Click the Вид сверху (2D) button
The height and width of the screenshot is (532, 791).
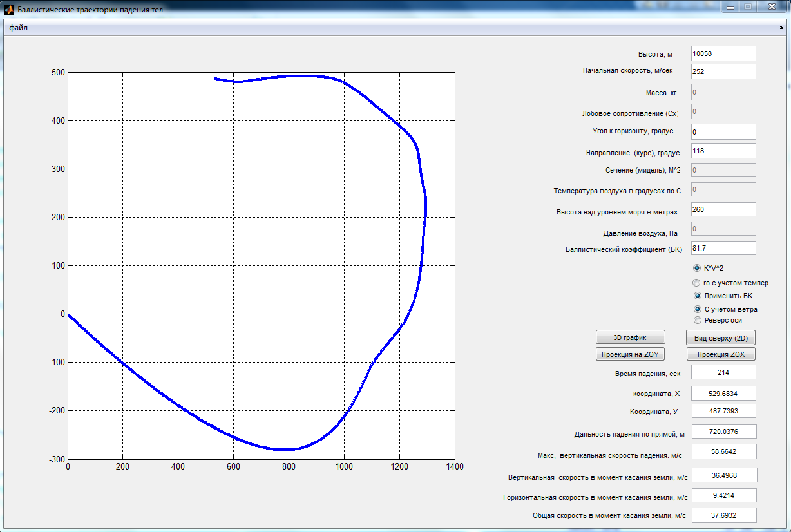point(721,338)
